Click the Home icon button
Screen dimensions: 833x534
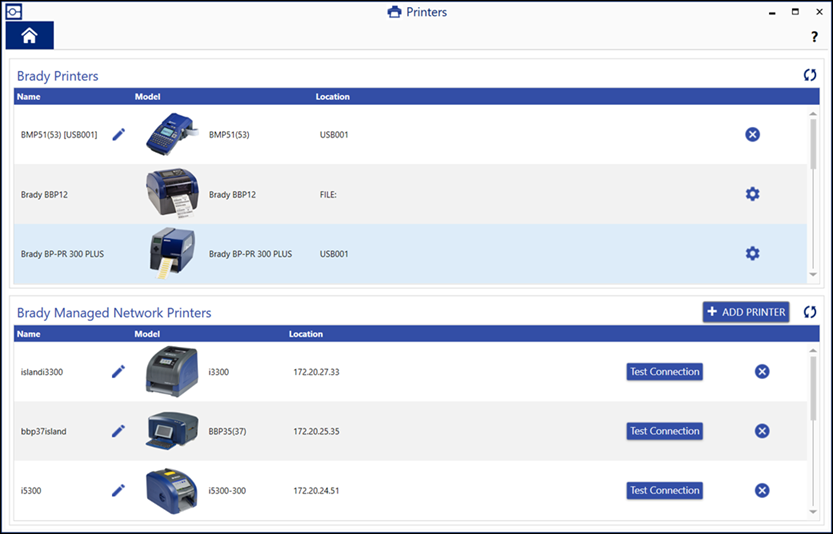point(30,35)
